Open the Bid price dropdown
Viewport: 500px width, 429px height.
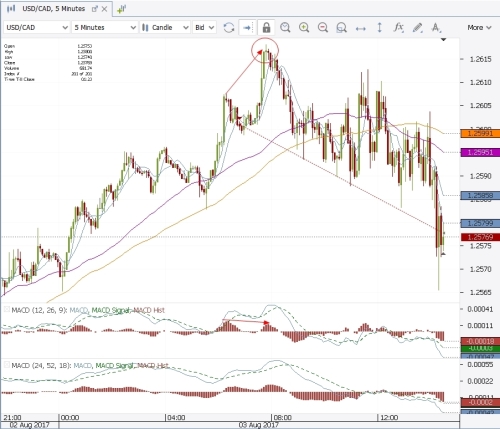pyautogui.click(x=204, y=27)
